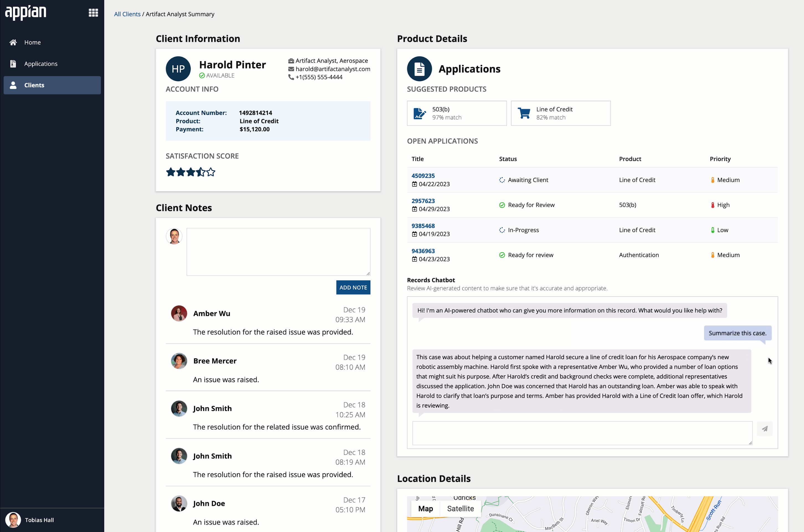Click the green Available status check icon

coord(202,75)
